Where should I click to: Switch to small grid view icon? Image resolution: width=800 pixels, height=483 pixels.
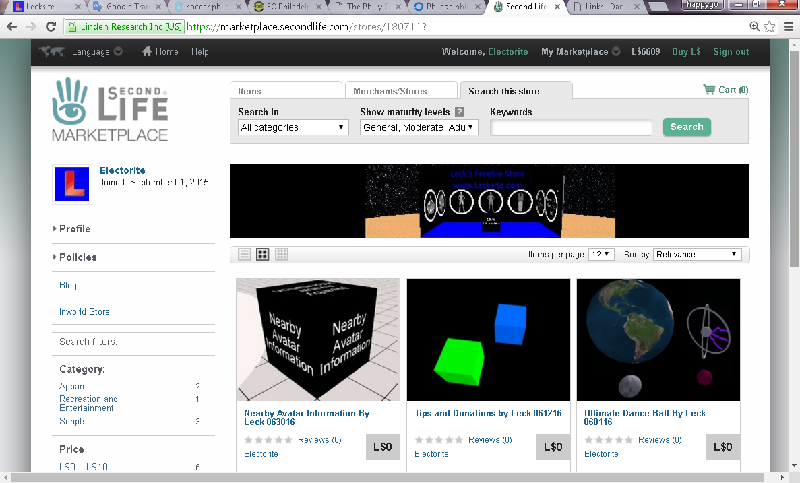[281, 254]
